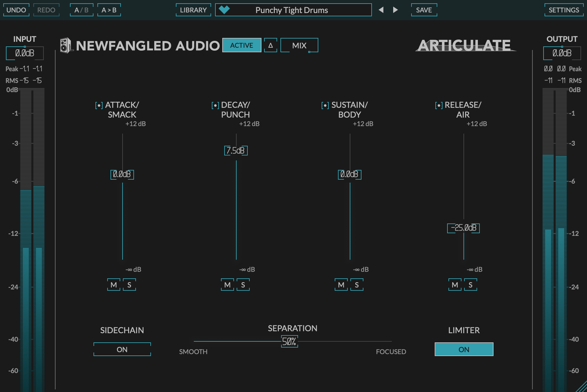Click the SAVE button

point(424,10)
